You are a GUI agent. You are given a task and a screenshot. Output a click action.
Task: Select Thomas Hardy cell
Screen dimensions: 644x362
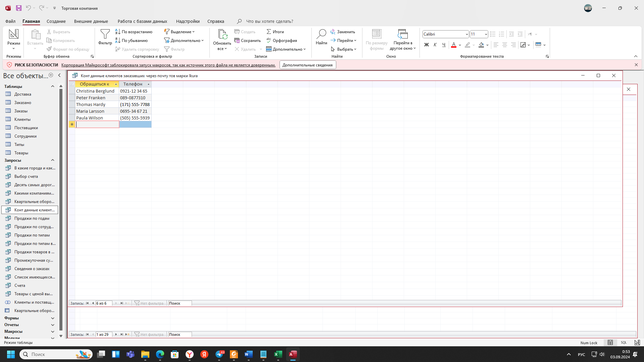(97, 104)
